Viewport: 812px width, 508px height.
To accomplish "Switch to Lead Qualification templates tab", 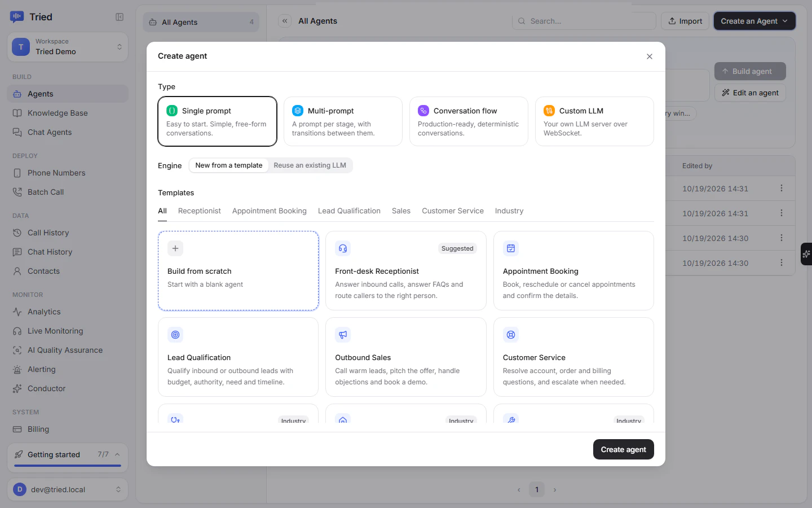I will pos(349,211).
